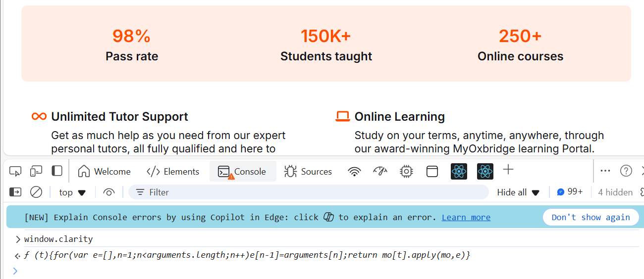Follow the Learn more link
Viewport: 644px width, 279px height.
[x=466, y=217]
